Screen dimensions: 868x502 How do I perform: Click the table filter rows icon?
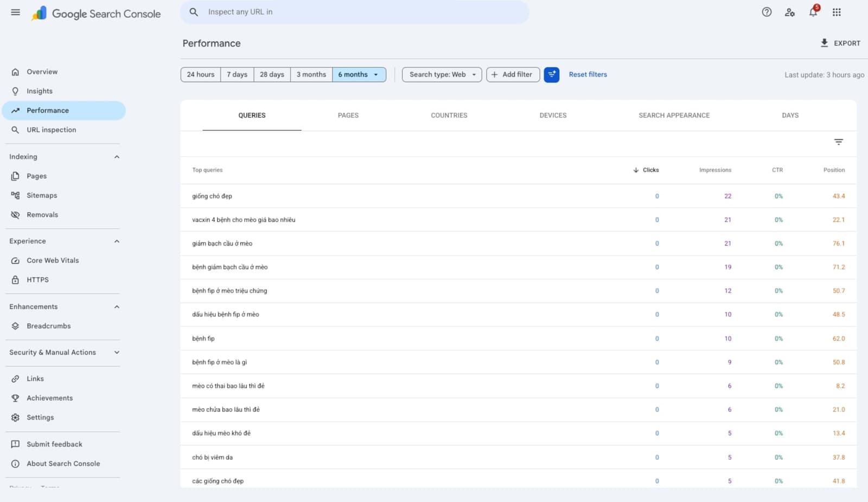tap(839, 142)
